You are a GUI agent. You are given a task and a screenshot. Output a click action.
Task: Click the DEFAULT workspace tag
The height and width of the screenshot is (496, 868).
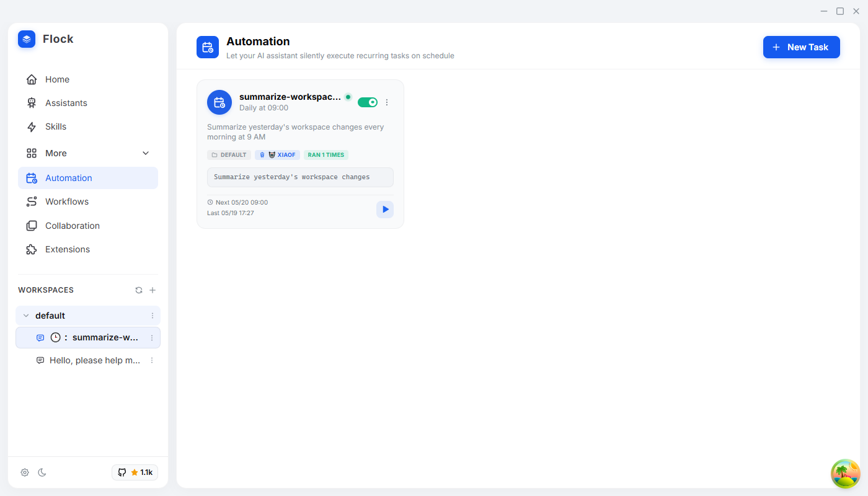coord(229,155)
